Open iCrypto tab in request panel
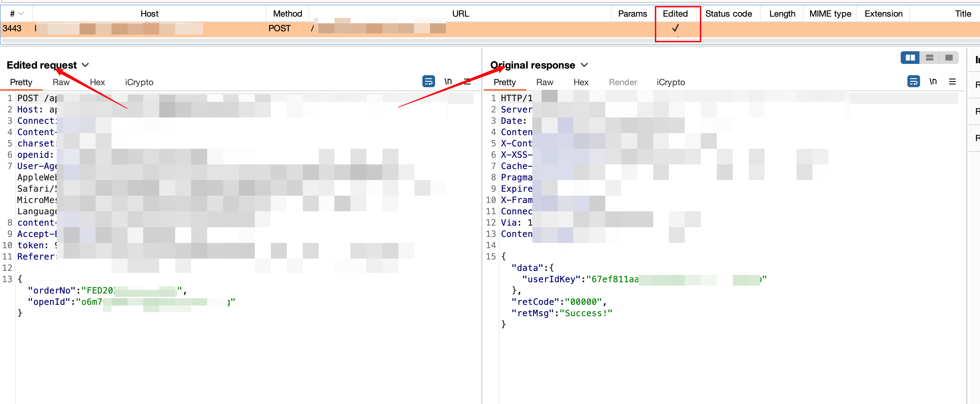The height and width of the screenshot is (404, 980). pyautogui.click(x=139, y=82)
